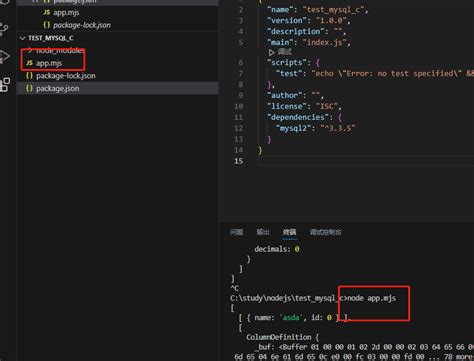Image resolution: width=474 pixels, height=361 pixels.
Task: Click the 调试 debug code lens link
Action: tap(285, 52)
